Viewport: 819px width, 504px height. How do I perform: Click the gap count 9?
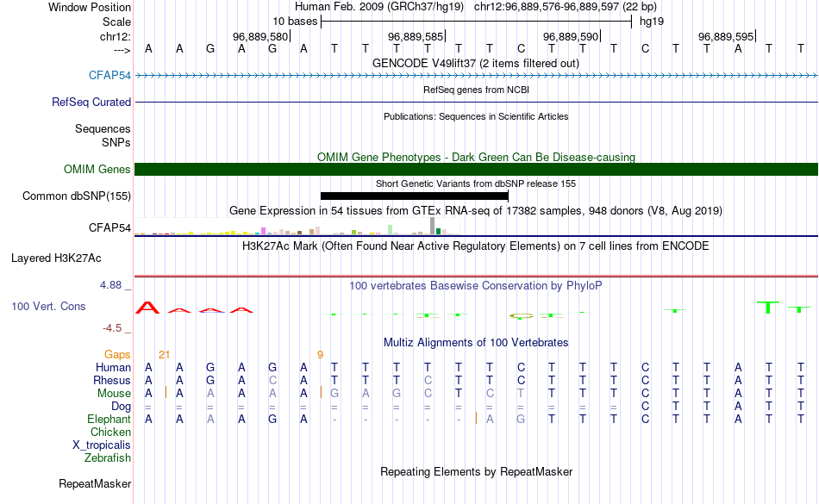click(x=320, y=355)
